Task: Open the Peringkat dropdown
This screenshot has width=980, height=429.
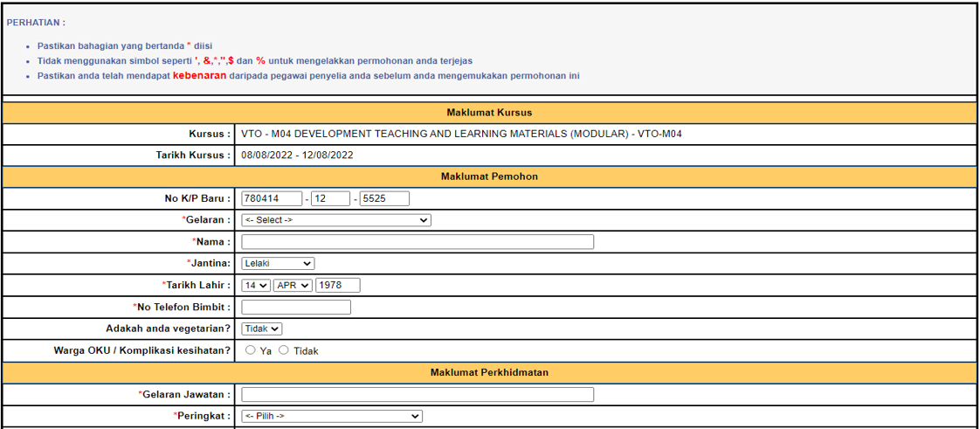Action: point(331,416)
